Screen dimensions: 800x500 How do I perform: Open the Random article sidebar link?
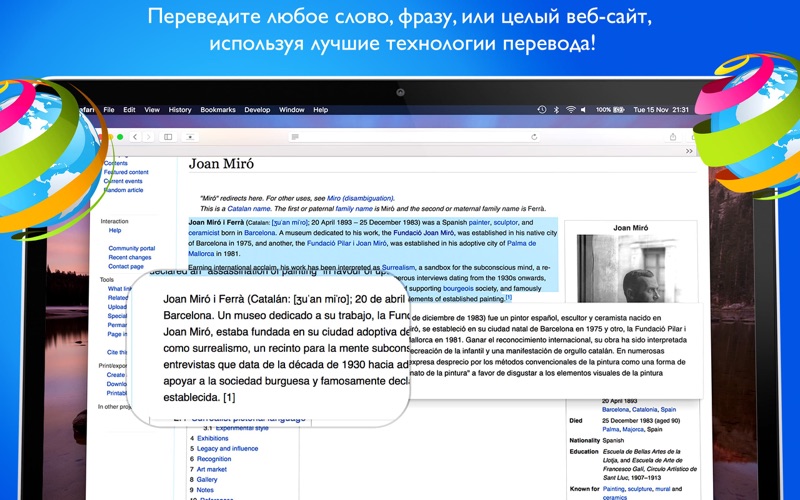pyautogui.click(x=123, y=190)
